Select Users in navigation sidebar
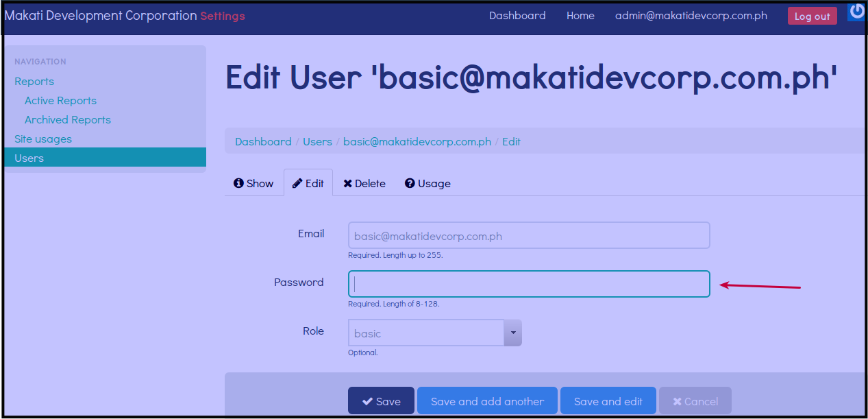Viewport: 868px width, 419px height. pos(105,158)
